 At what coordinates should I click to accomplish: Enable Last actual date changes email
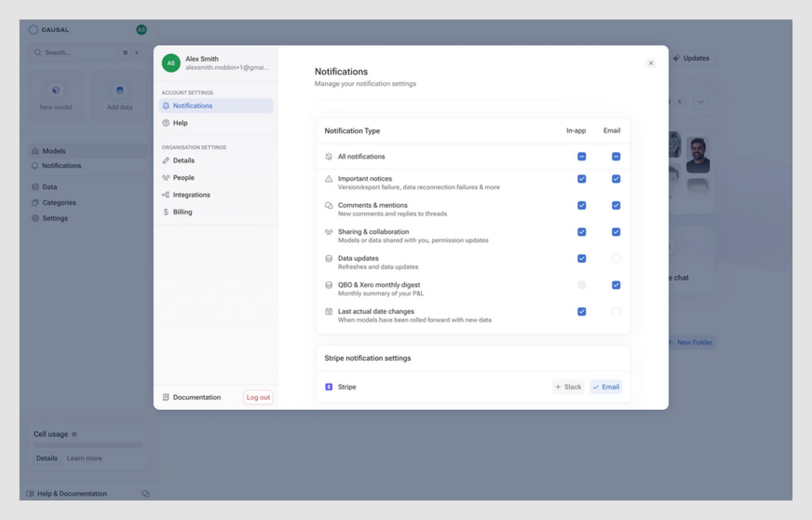tap(616, 312)
